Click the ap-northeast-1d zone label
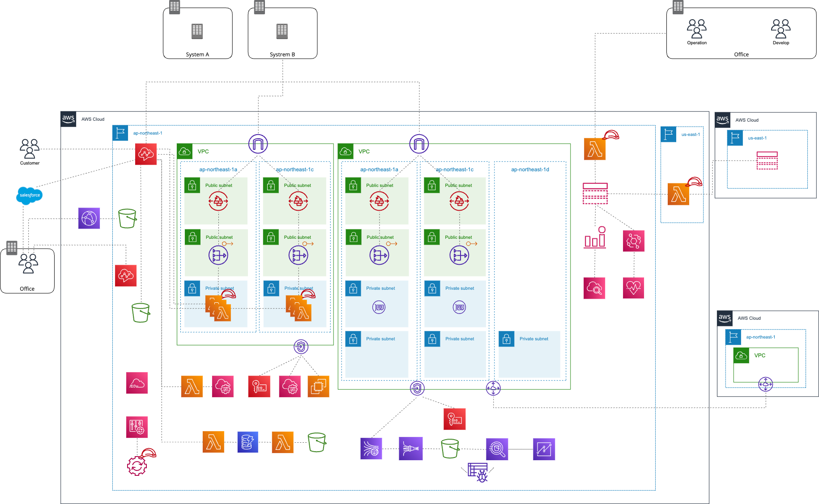The width and height of the screenshot is (819, 504). coord(530,169)
